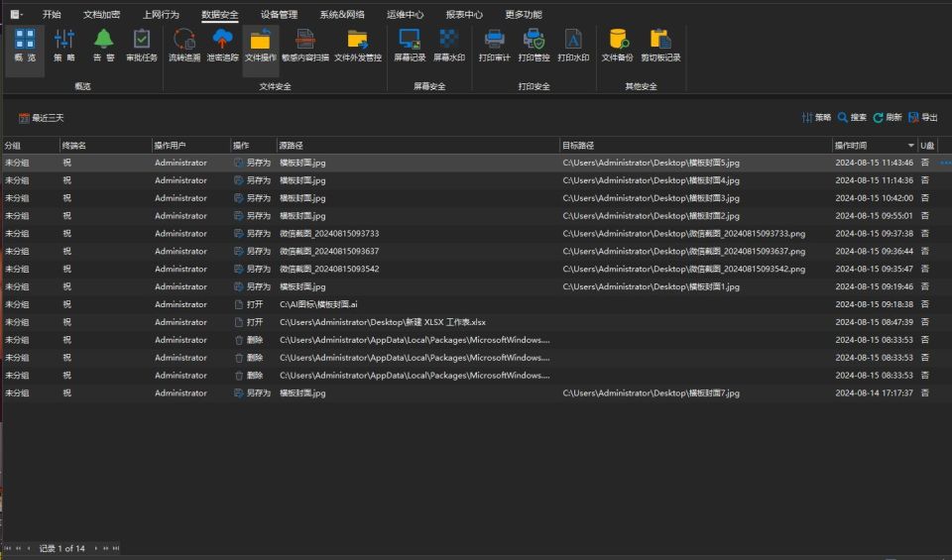Switch to the 报表中心 tab

pyautogui.click(x=464, y=14)
